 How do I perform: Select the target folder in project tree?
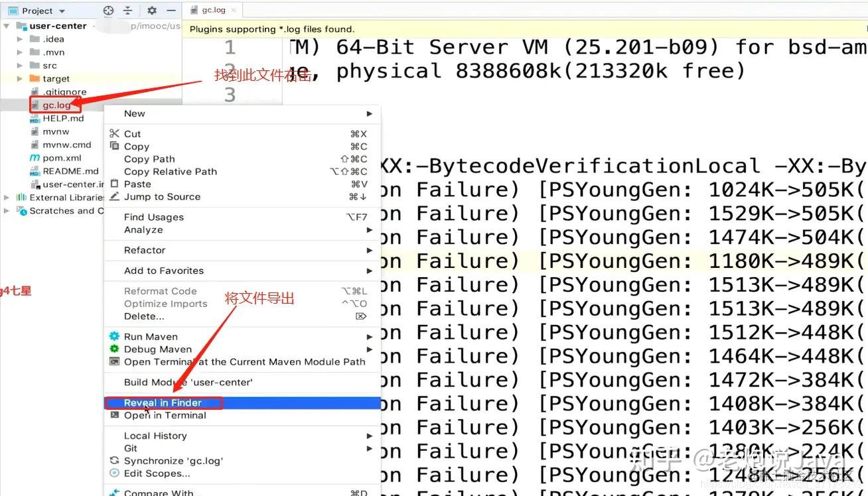(x=56, y=79)
